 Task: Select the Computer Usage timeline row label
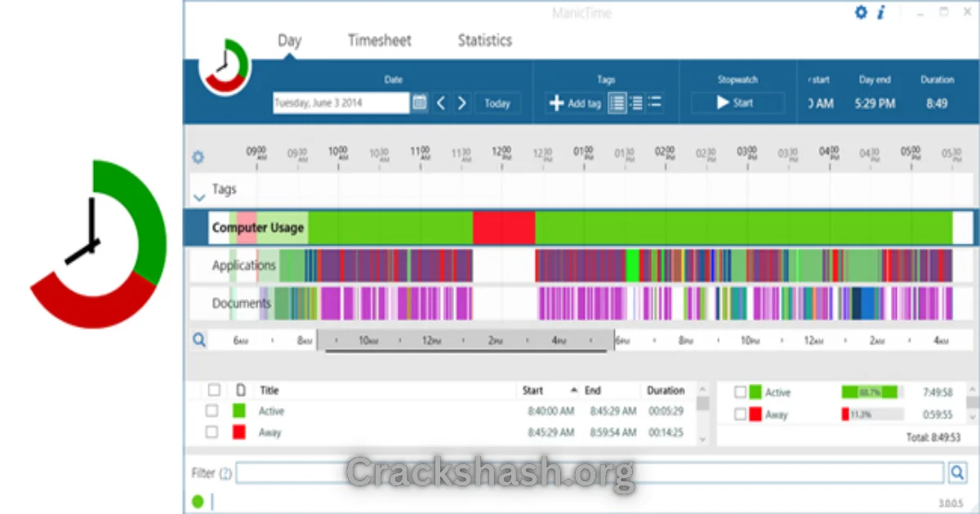(x=258, y=228)
